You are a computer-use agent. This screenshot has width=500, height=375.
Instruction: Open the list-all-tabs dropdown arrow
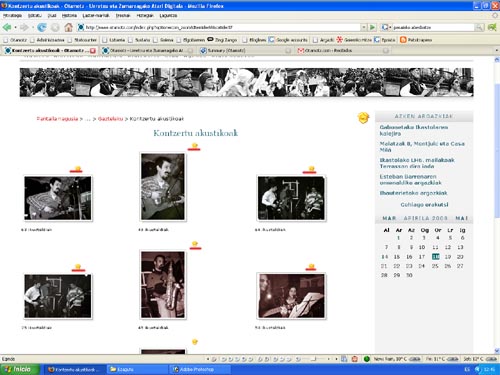(497, 50)
